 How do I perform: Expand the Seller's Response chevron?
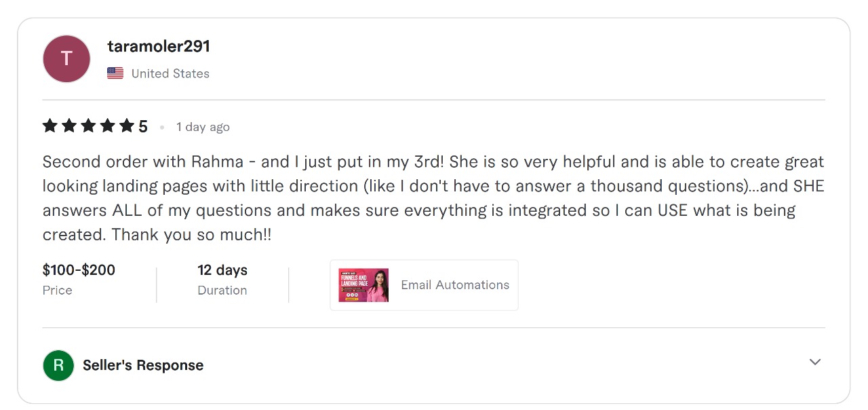click(x=815, y=362)
